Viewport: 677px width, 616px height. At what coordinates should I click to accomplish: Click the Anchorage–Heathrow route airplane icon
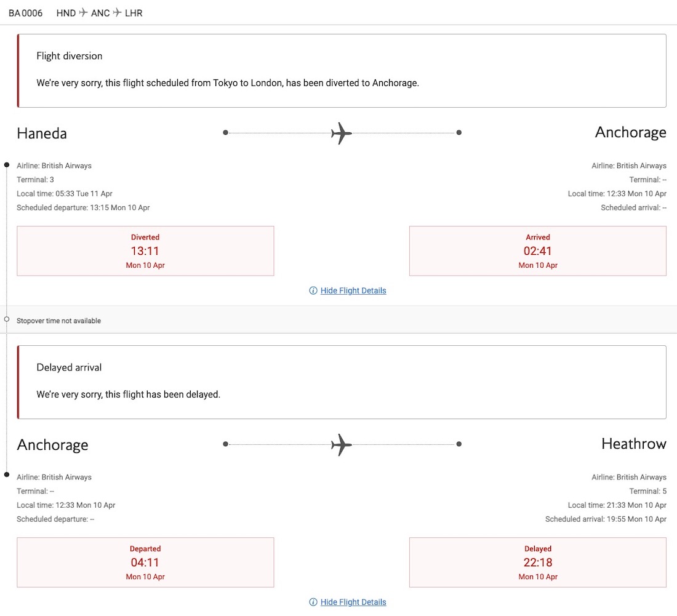click(x=342, y=445)
